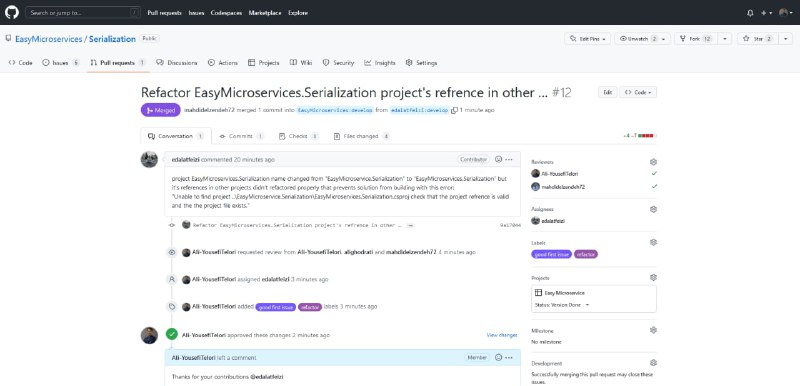Switch to the repository Settings tab

421,63
